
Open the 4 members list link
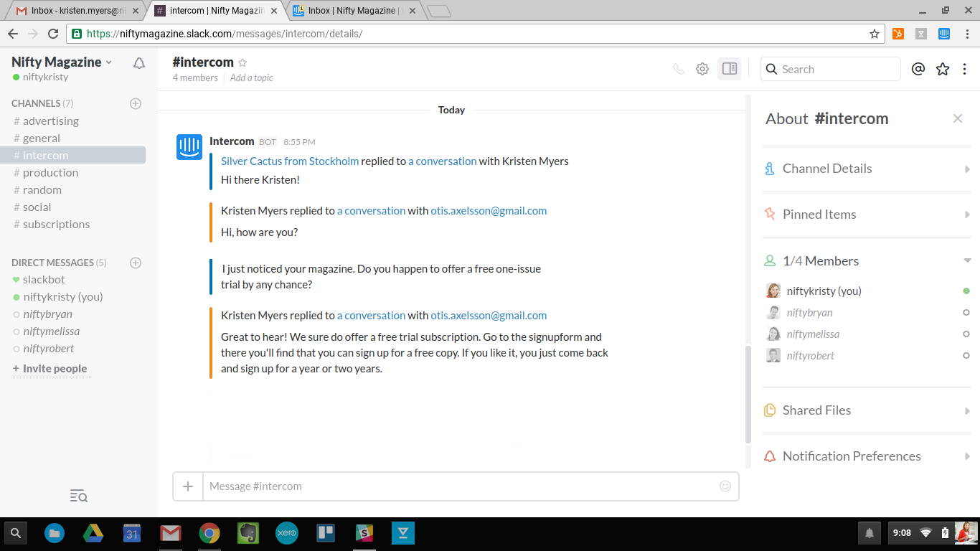pyautogui.click(x=195, y=78)
